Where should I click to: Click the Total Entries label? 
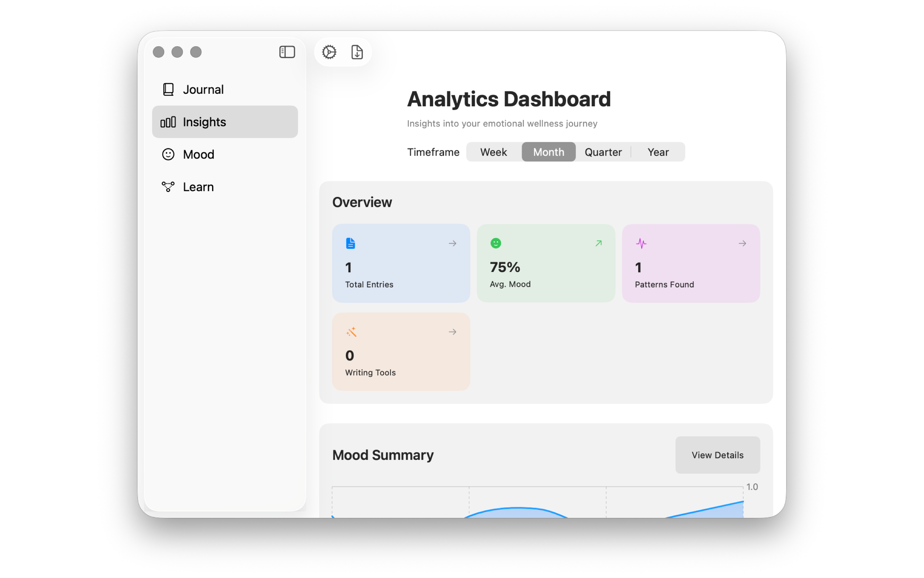(369, 285)
